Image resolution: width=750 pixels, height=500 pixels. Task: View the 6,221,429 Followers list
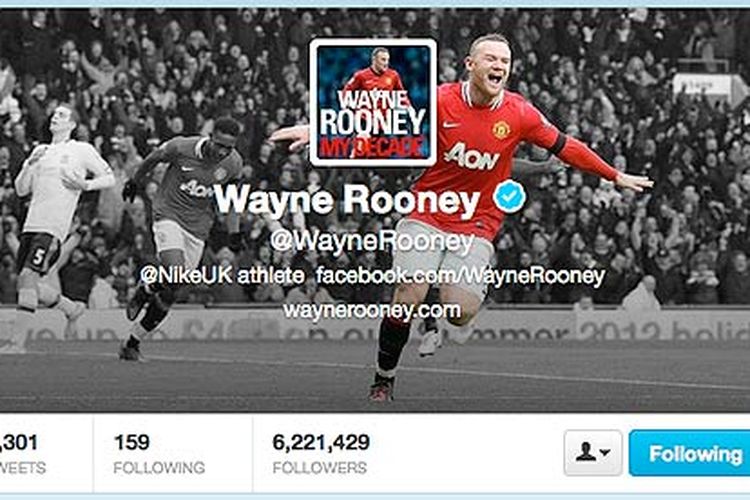pos(321,454)
